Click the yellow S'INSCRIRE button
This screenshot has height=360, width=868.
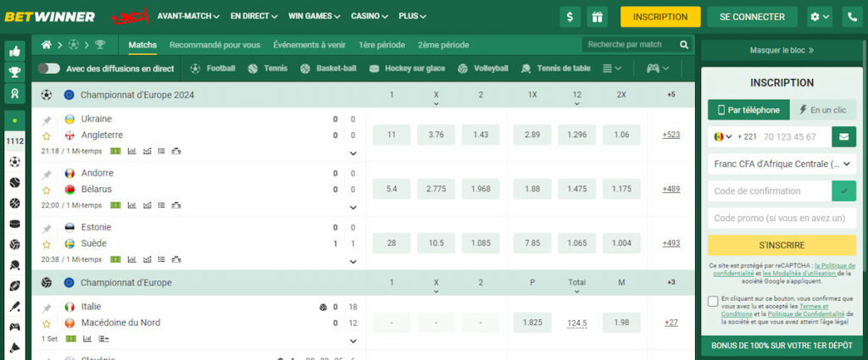pos(782,245)
